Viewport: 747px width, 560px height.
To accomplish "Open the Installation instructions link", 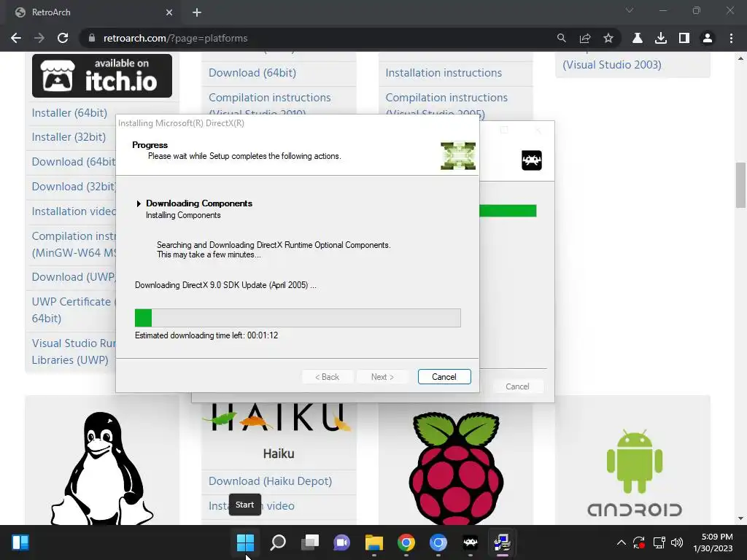I will 444,73.
